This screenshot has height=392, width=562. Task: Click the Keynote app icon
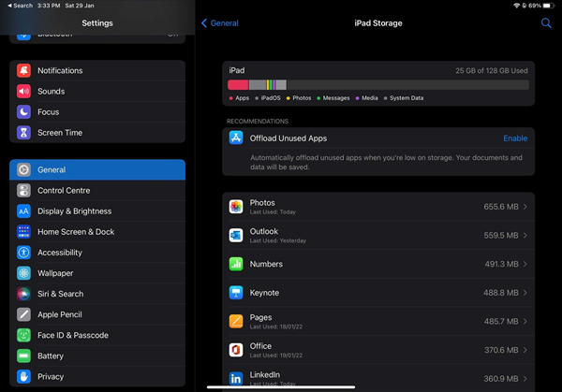pyautogui.click(x=236, y=293)
